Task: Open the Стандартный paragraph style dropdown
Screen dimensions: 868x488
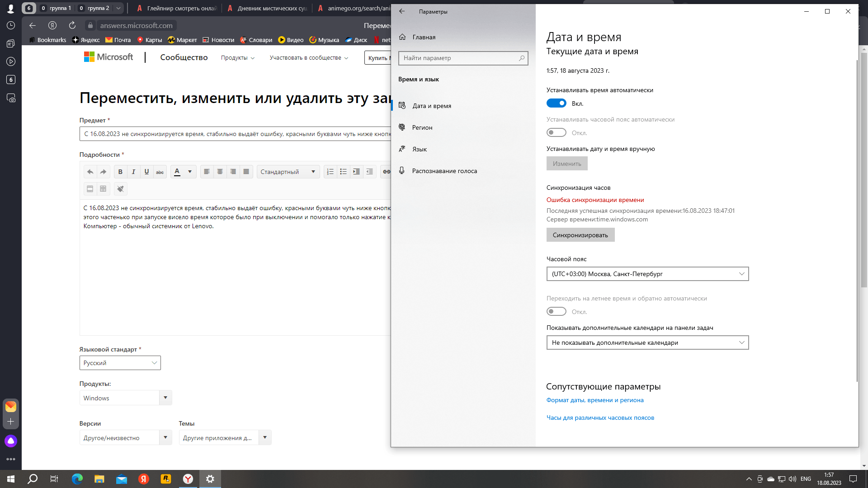Action: click(x=288, y=172)
